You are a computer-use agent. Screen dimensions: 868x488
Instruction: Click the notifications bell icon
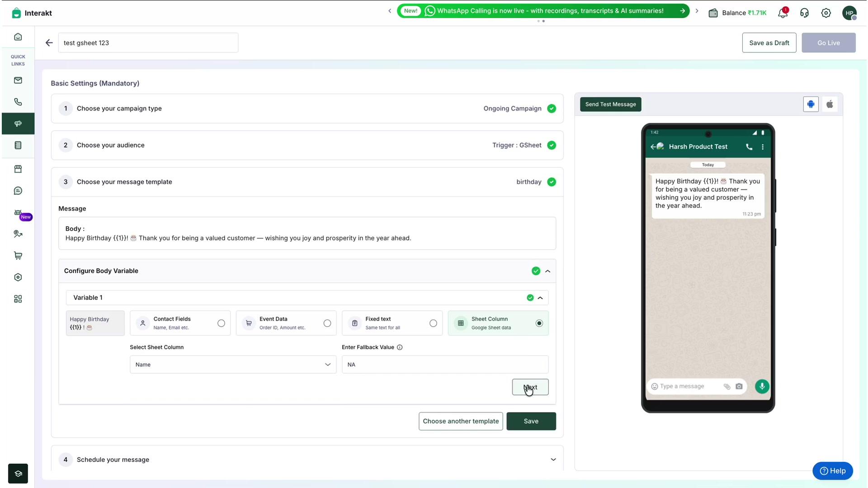coord(783,13)
